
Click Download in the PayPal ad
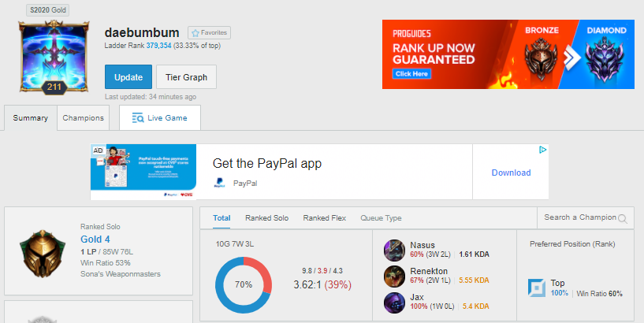(511, 173)
